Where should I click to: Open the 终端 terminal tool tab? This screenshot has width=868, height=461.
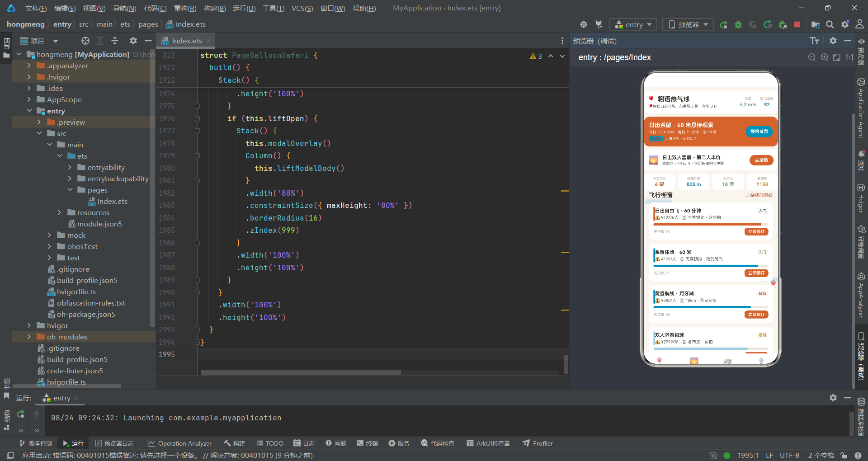[367, 443]
